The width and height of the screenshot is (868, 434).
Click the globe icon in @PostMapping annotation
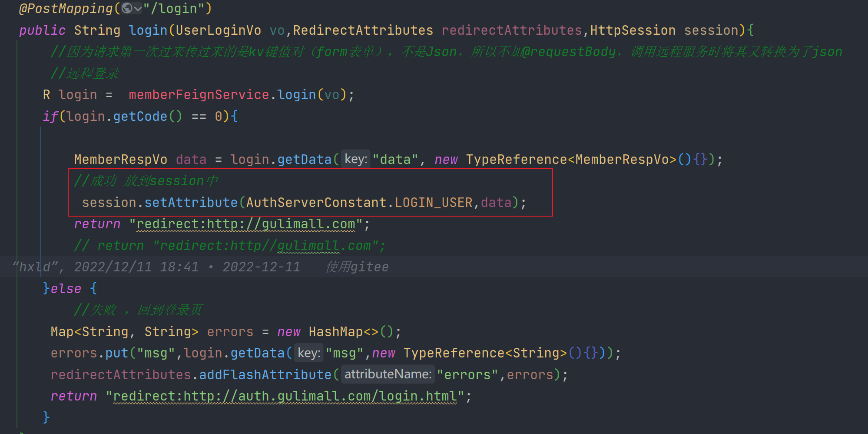tap(127, 8)
